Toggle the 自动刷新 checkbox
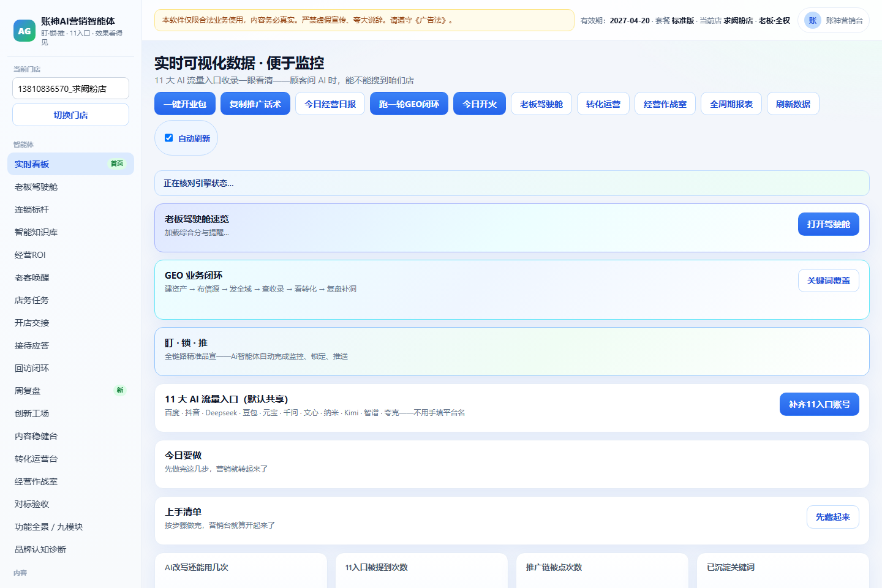 [169, 138]
